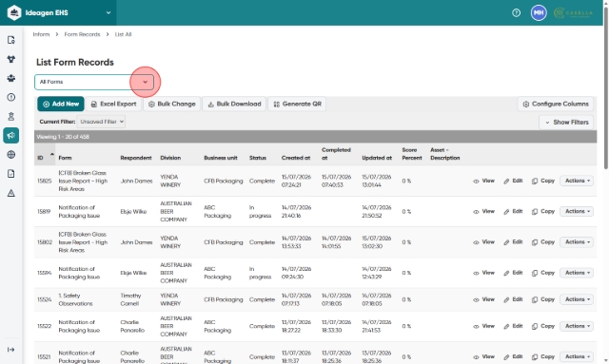Open the warning triangle sidebar icon
This screenshot has width=609, height=364.
(10, 193)
